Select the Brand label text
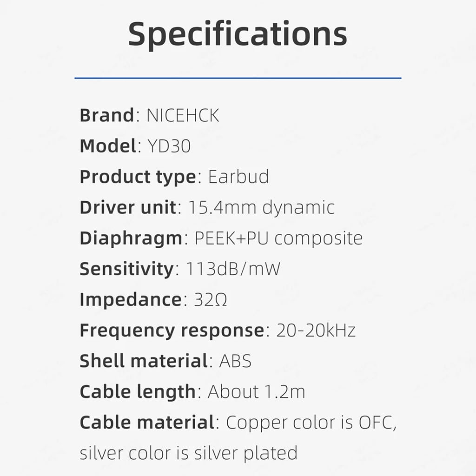Viewport: 476px width, 476px height. pyautogui.click(x=107, y=115)
